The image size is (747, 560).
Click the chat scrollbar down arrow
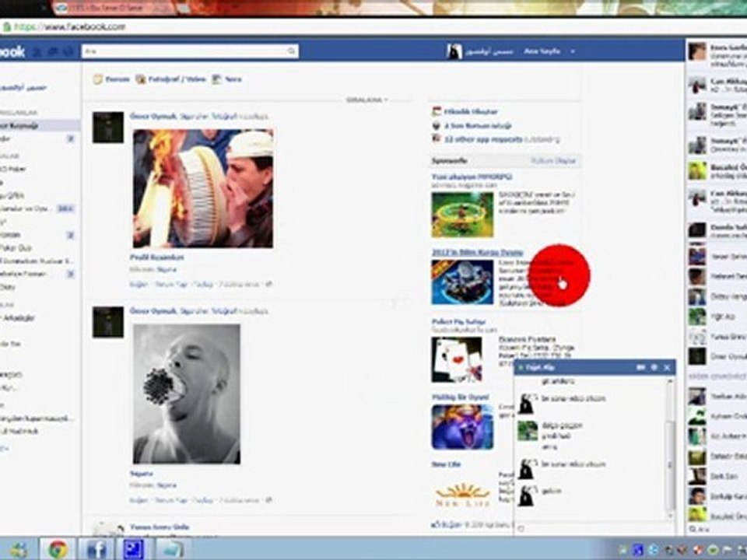(670, 515)
